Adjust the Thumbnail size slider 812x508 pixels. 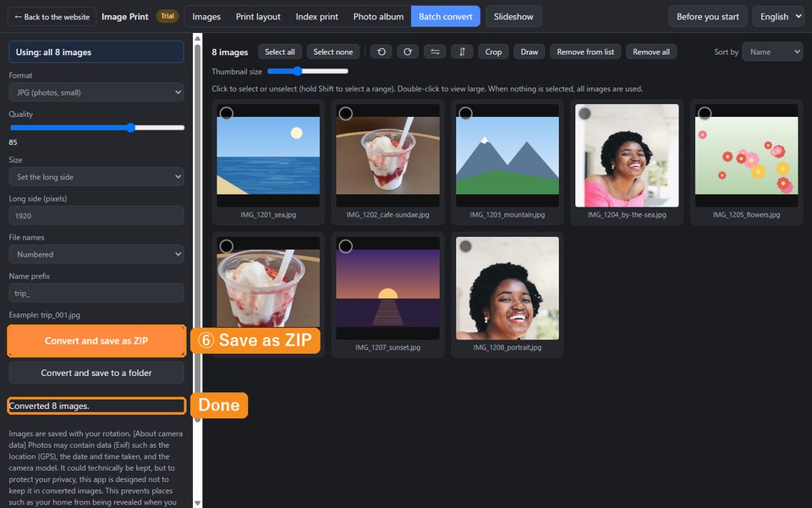(x=308, y=71)
